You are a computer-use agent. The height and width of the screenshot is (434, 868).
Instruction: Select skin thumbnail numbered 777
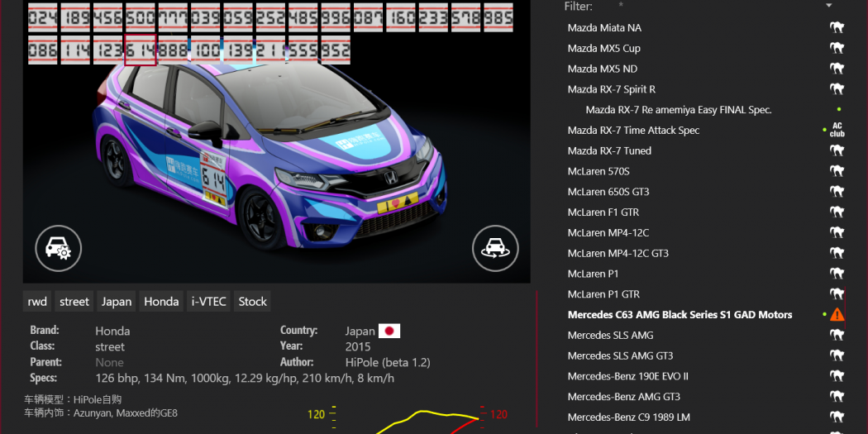[174, 17]
